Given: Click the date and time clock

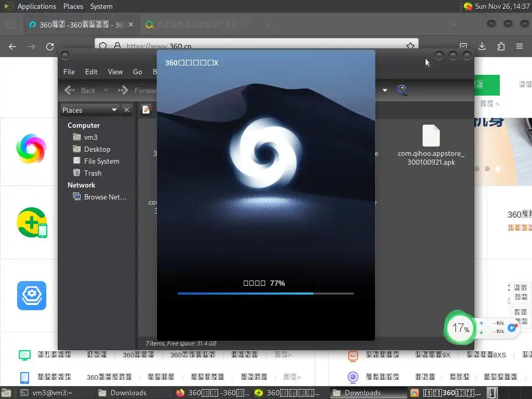Looking at the screenshot, I should pos(502,6).
